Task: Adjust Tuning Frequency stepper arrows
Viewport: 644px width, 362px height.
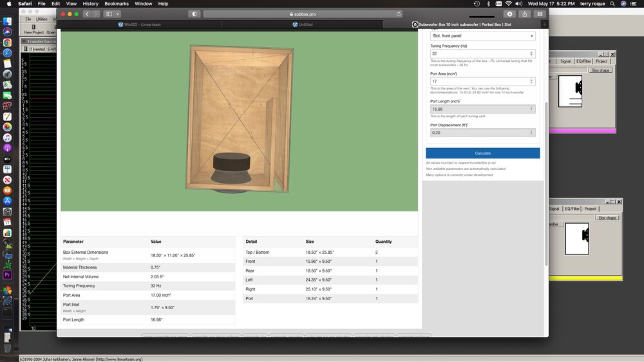Action: click(x=531, y=53)
